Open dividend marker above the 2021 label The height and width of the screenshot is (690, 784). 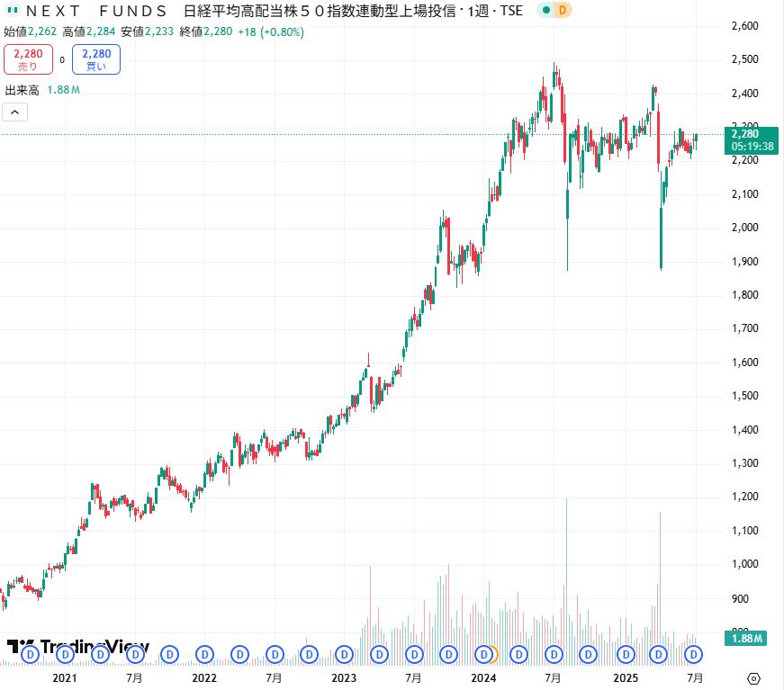tap(64, 653)
